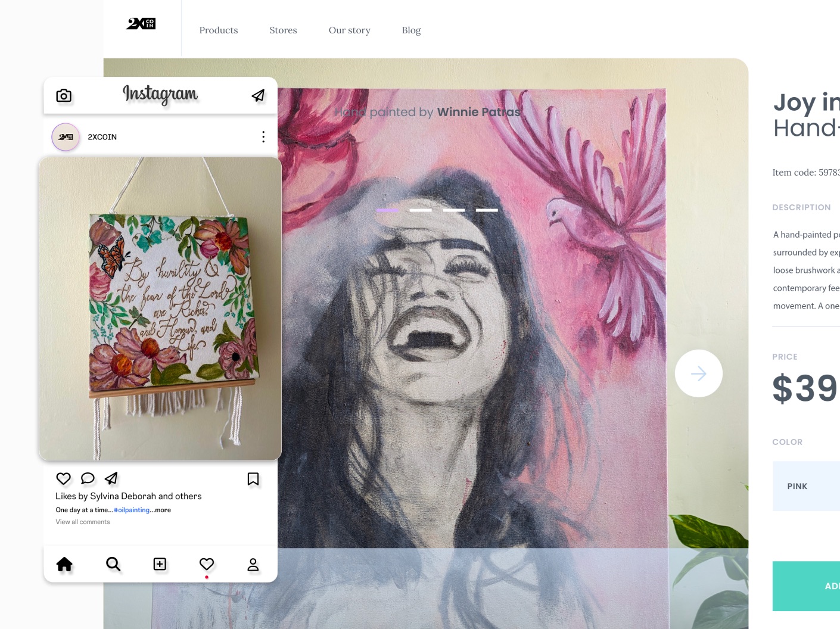Click the 2XCOIN logo in header
840x629 pixels.
[x=141, y=24]
